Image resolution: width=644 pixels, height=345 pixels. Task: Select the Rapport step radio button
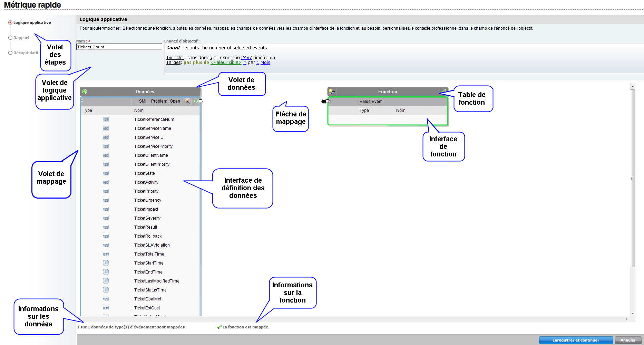(x=10, y=38)
